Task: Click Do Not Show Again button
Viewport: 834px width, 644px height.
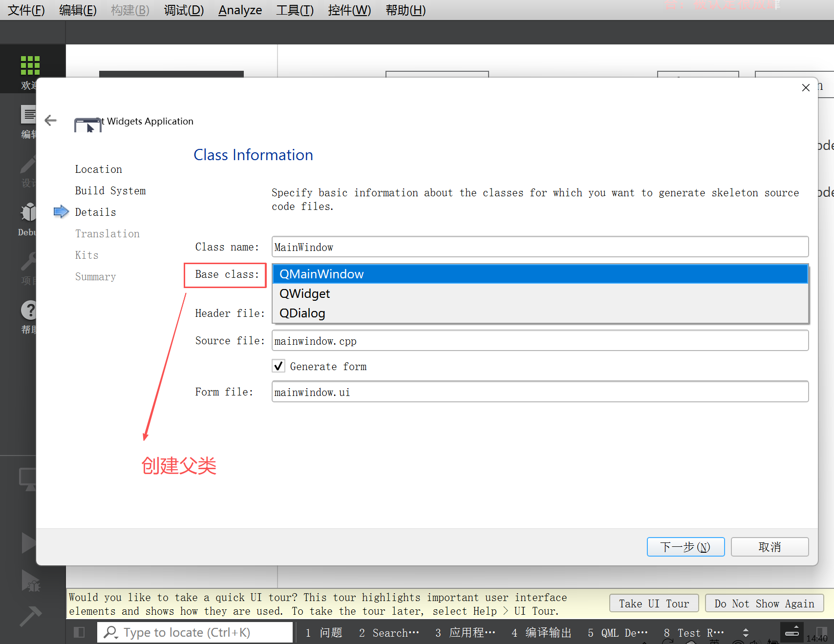Action: click(x=764, y=603)
